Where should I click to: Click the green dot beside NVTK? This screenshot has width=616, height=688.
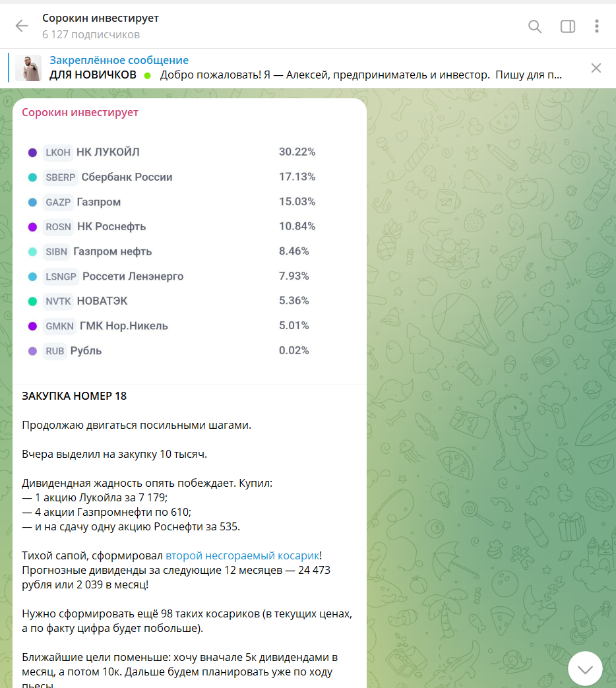32,301
